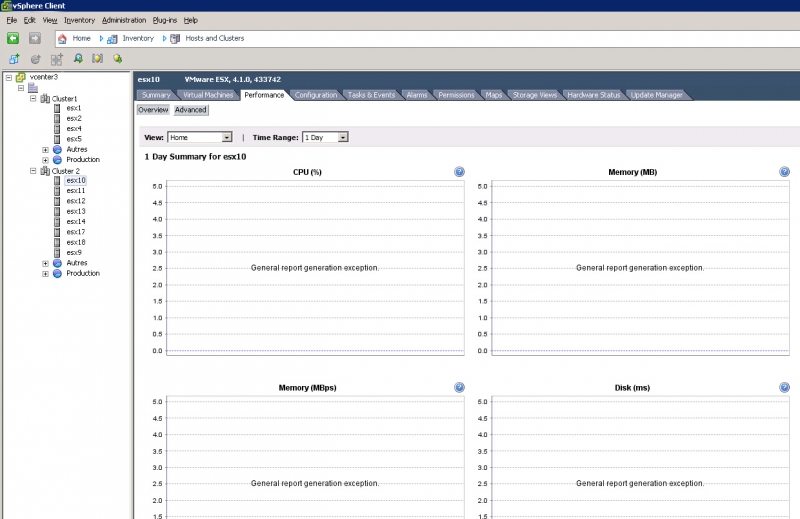Select host esx4 in the tree

point(73,129)
